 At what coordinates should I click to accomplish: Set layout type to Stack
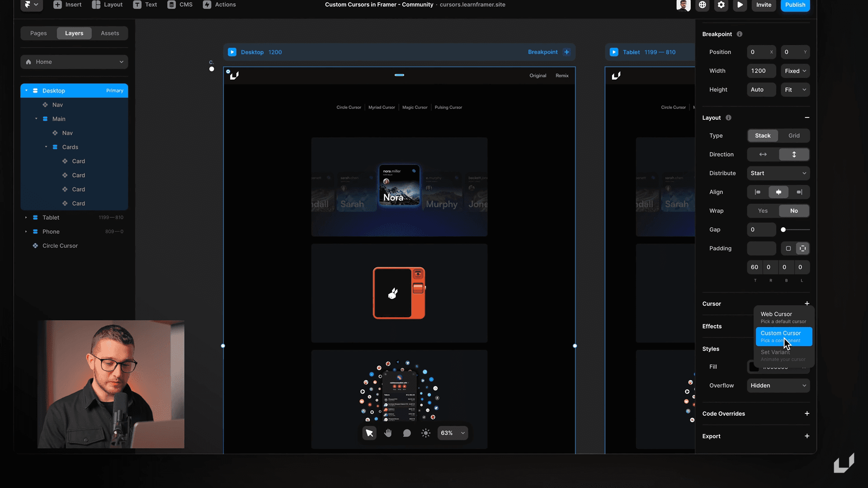(x=763, y=136)
